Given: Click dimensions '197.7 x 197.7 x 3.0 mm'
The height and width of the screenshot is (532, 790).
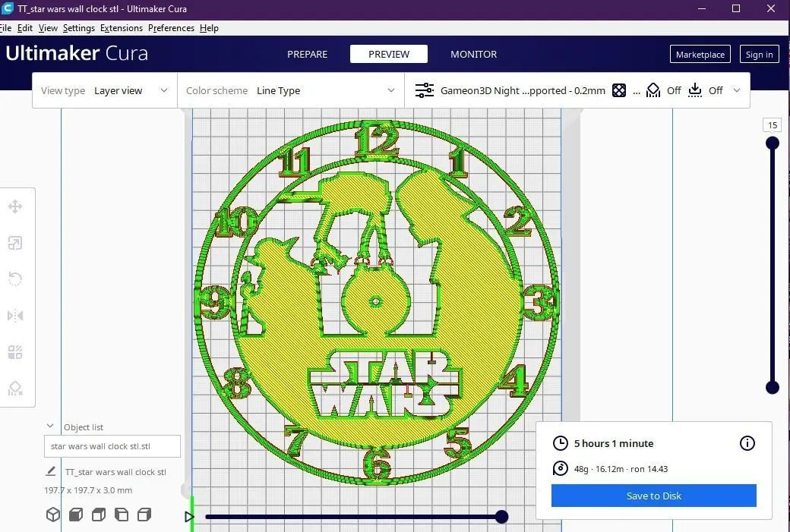Looking at the screenshot, I should coord(88,490).
